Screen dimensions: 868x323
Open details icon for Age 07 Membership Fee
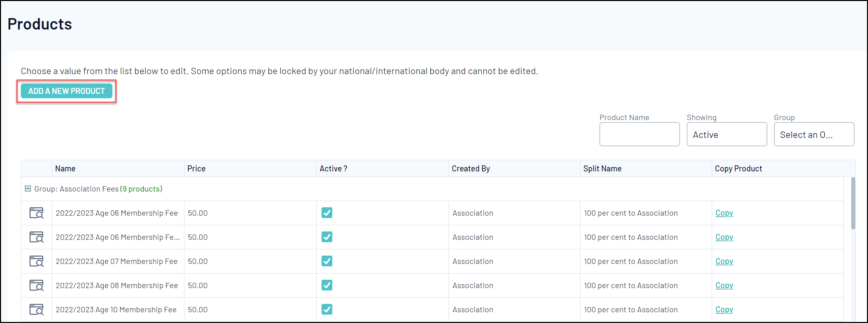tap(36, 261)
